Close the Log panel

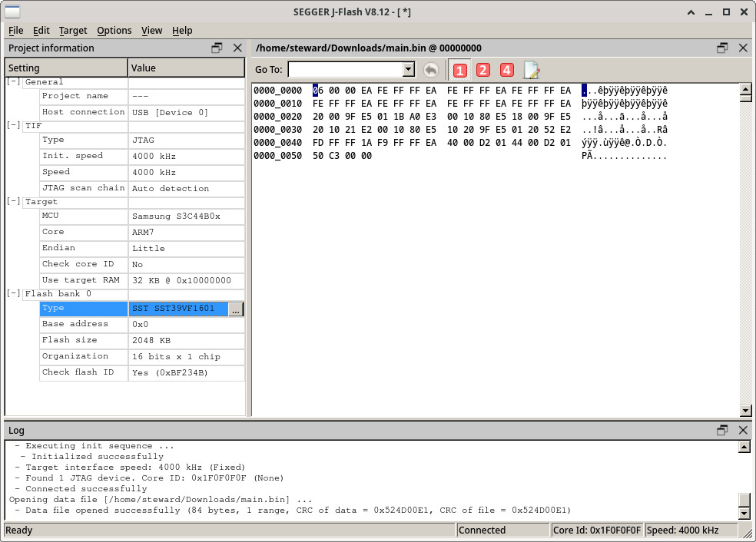click(743, 430)
